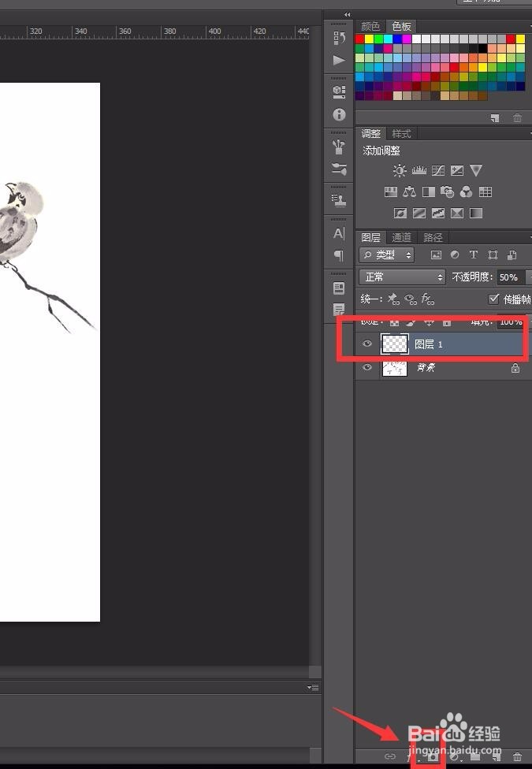Open the Character panel icon
532x769 pixels.
pos(339,233)
